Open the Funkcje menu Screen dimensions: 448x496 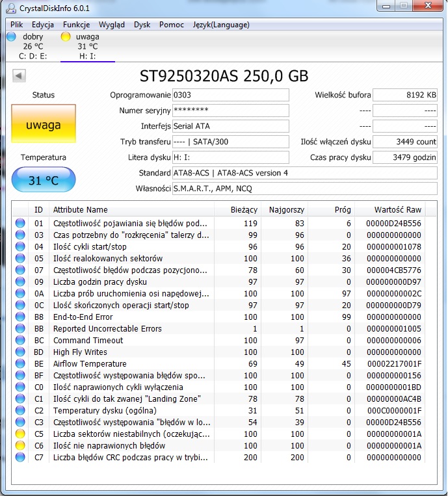[x=76, y=25]
